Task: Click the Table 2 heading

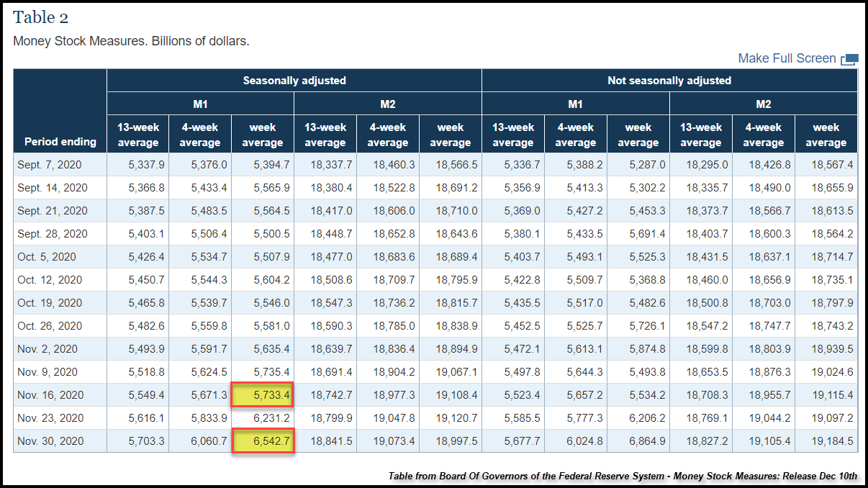Action: coord(41,18)
